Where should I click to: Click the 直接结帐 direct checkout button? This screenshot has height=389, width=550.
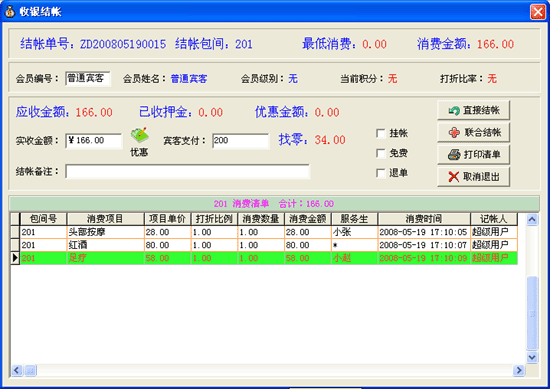click(x=474, y=110)
